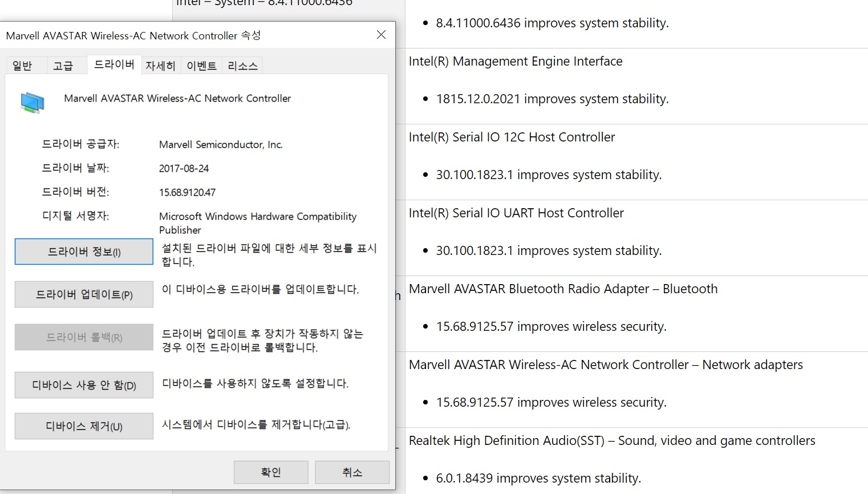This screenshot has width=868, height=494.
Task: Click the rollback driver description text
Action: tap(262, 341)
